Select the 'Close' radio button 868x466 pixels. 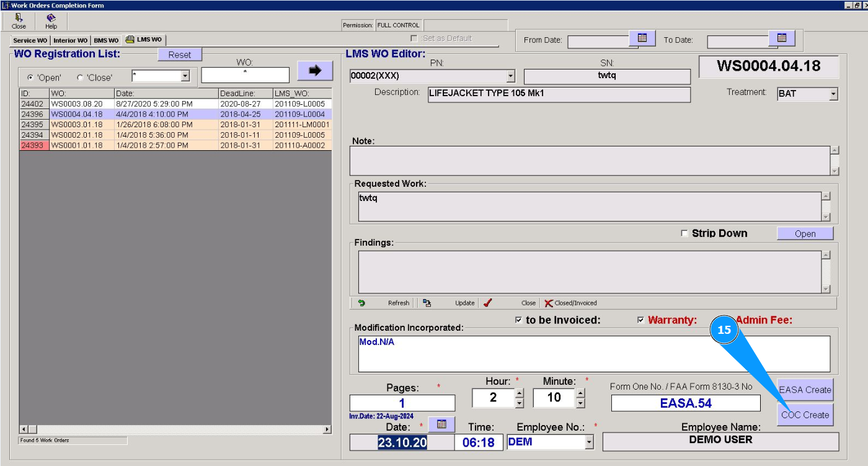pyautogui.click(x=80, y=78)
